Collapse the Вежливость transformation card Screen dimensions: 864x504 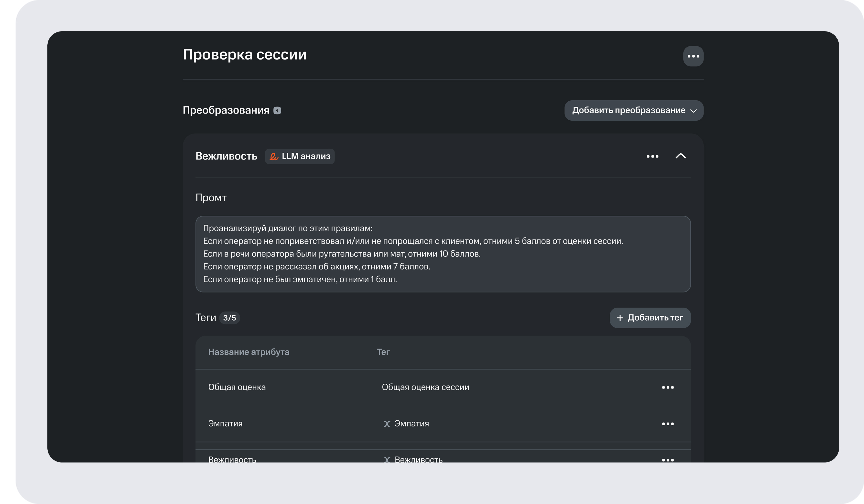tap(681, 156)
